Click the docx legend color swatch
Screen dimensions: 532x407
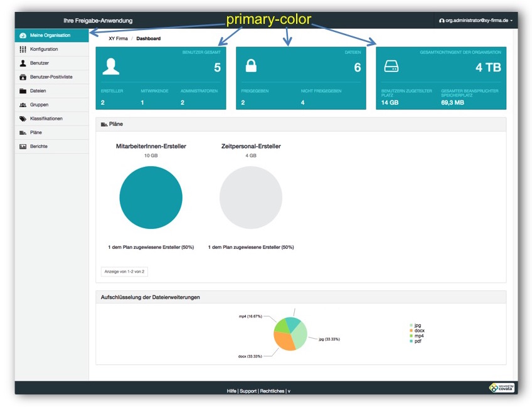pyautogui.click(x=411, y=330)
